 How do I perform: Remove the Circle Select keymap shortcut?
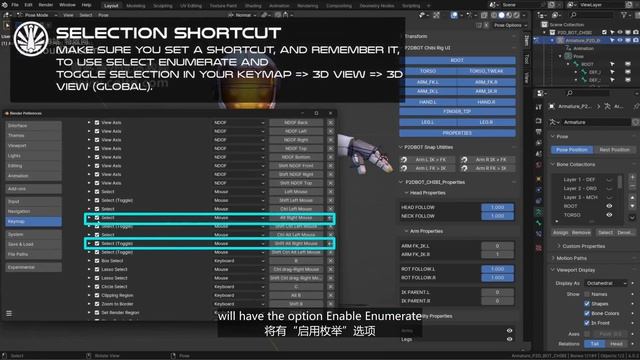point(330,287)
